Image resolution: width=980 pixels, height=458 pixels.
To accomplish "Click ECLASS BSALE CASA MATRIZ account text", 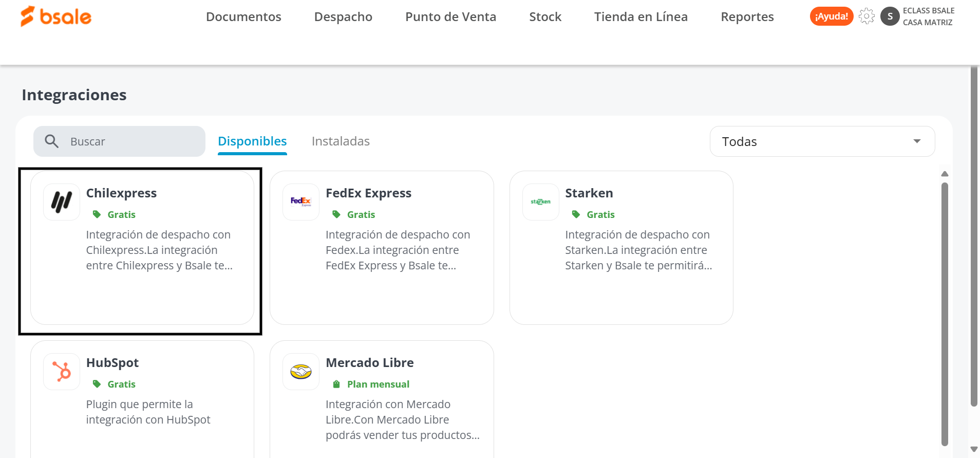I will pos(928,16).
